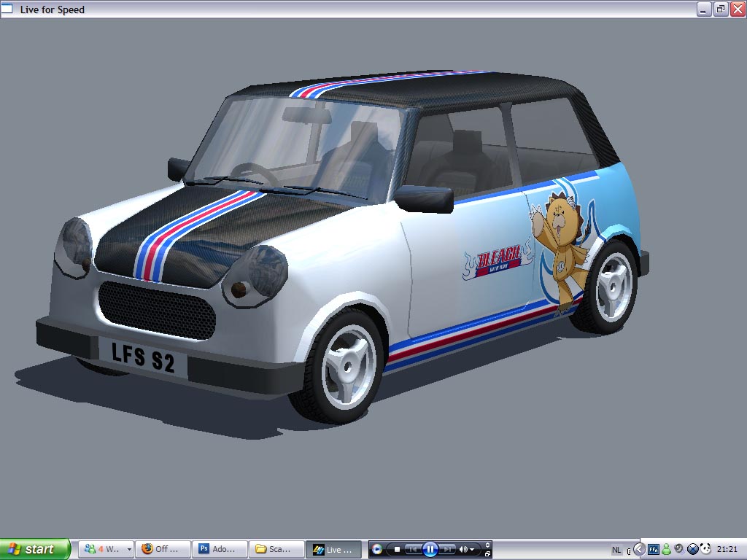Restore Media Player from mini toolbar
The width and height of the screenshot is (747, 560).
tap(487, 554)
